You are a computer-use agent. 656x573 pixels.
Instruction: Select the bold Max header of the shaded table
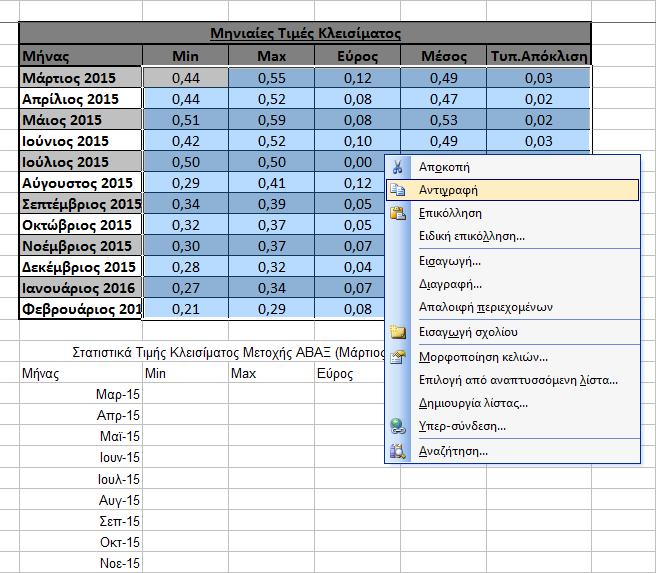[272, 56]
